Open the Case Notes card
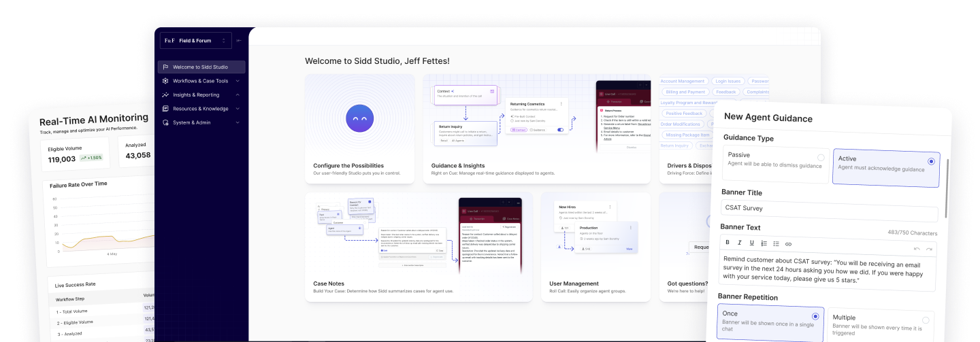980x342 pixels. [x=419, y=247]
